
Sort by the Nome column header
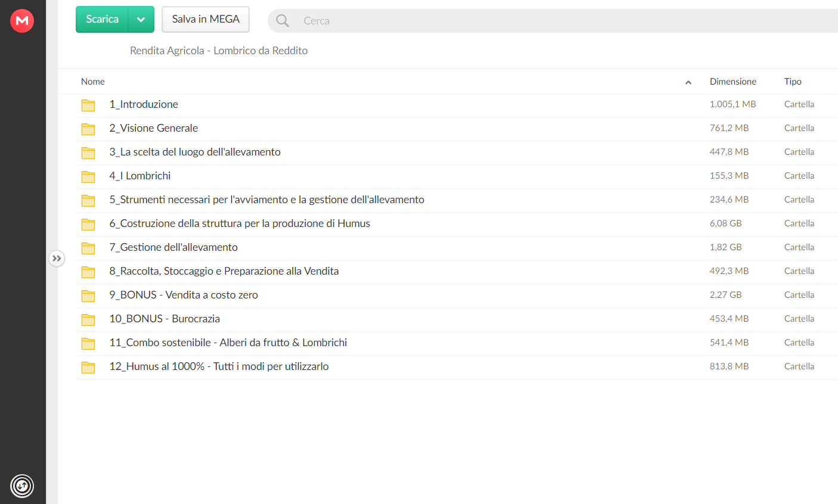[93, 82]
